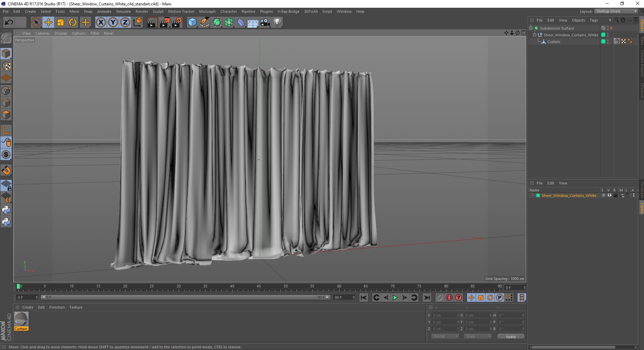The image size is (644, 350).
Task: Open the MoGraph array flower icon
Action: [x=229, y=23]
